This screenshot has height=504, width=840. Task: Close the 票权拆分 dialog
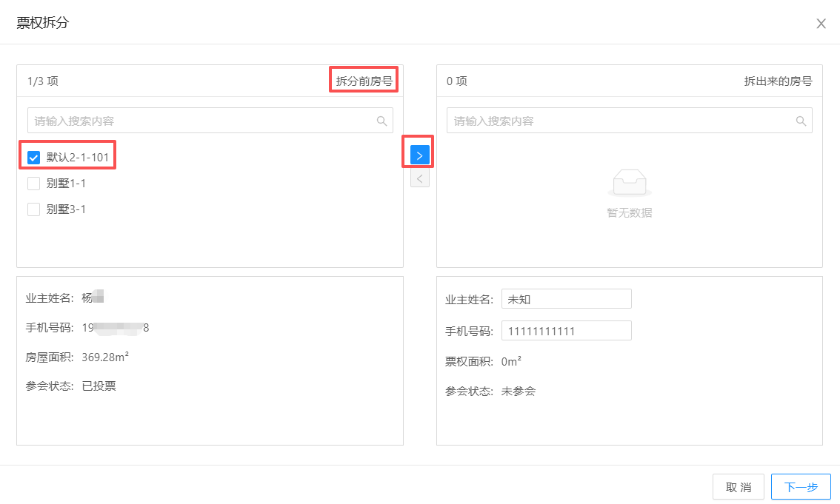[x=821, y=24]
